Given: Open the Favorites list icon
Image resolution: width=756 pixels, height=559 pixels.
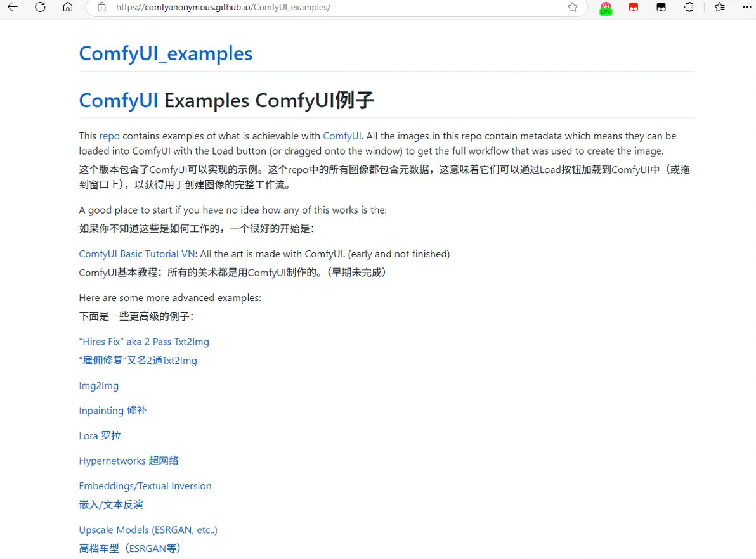Looking at the screenshot, I should (x=719, y=7).
